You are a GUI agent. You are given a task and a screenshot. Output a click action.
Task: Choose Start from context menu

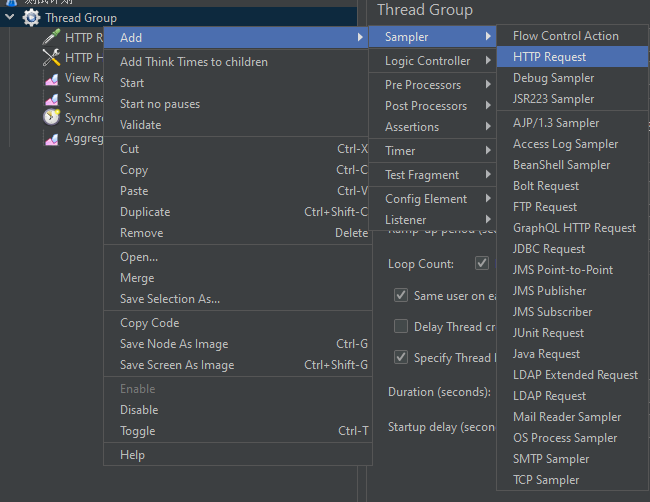coord(236,83)
